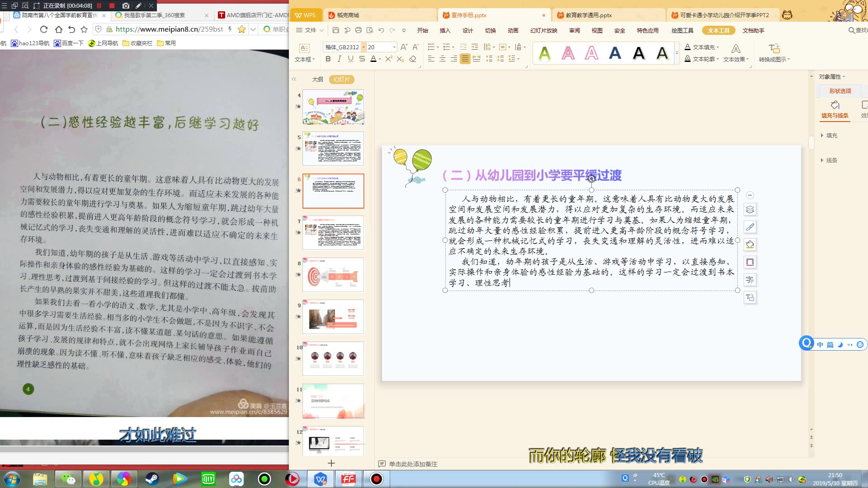Open the 文本框 text box dropdown

coord(304,59)
